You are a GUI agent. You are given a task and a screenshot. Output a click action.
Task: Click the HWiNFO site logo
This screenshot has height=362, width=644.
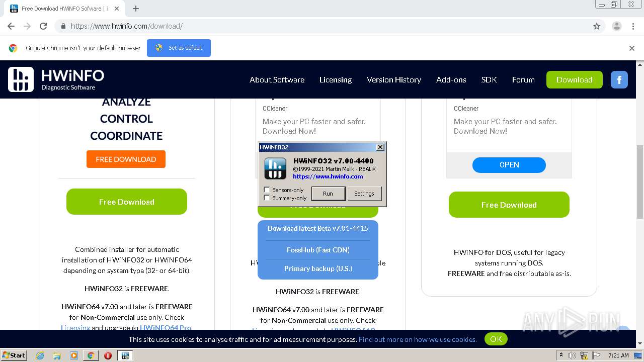tap(56, 79)
